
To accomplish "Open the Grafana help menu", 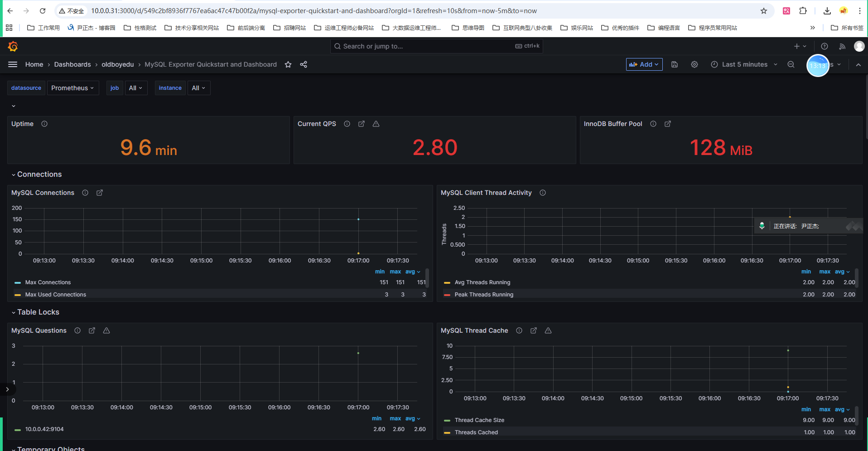I will click(x=825, y=46).
